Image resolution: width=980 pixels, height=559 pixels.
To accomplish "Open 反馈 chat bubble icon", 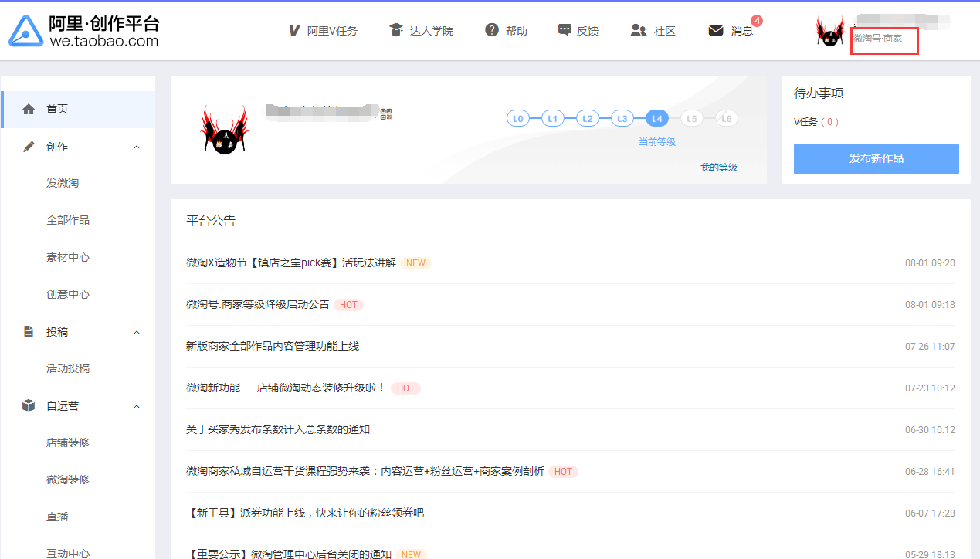I will (565, 30).
